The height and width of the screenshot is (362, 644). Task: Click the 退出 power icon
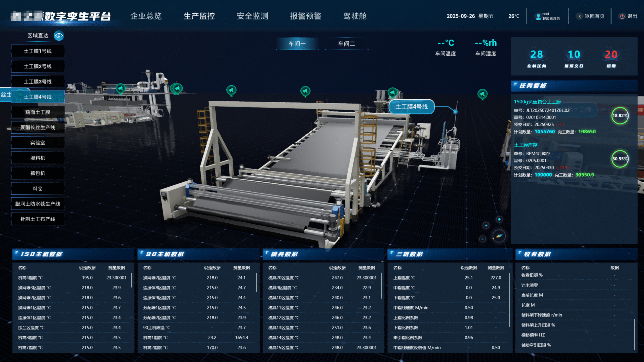(622, 16)
